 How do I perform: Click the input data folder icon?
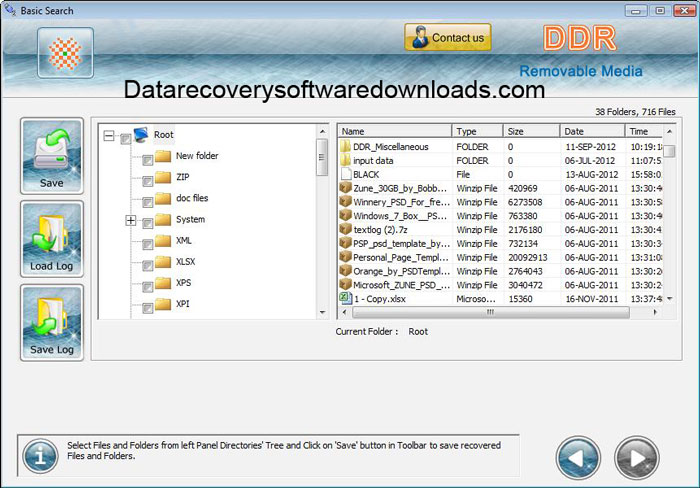pyautogui.click(x=345, y=160)
